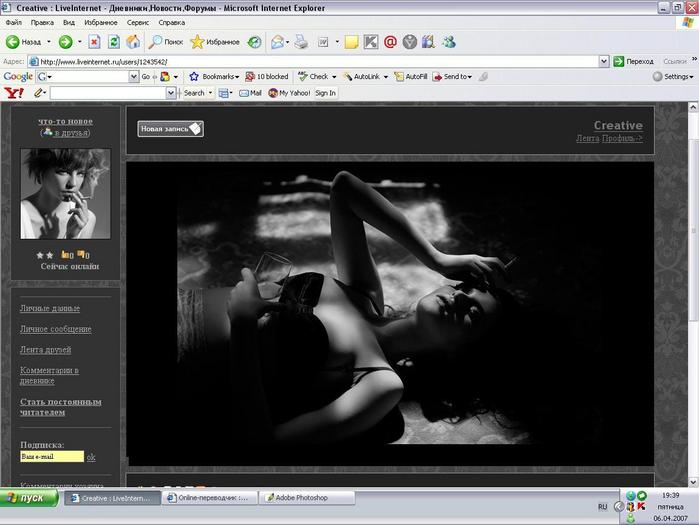Click the green Forward arrow button
The width and height of the screenshot is (699, 525).
click(x=66, y=42)
